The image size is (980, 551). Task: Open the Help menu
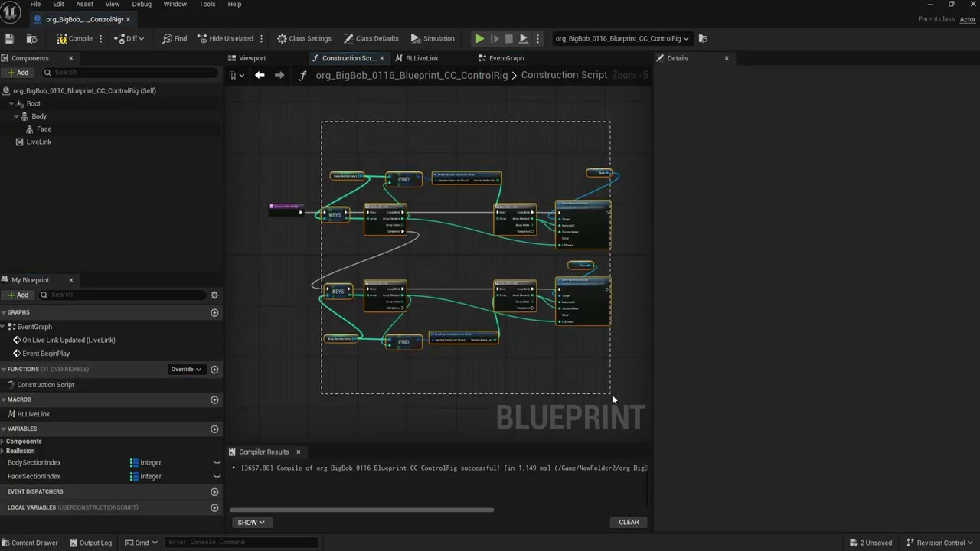point(234,5)
